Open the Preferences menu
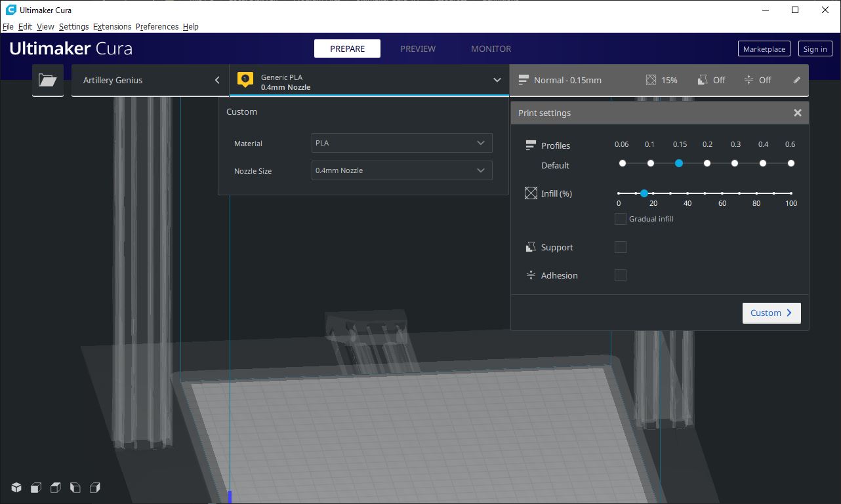The image size is (841, 504). [157, 27]
